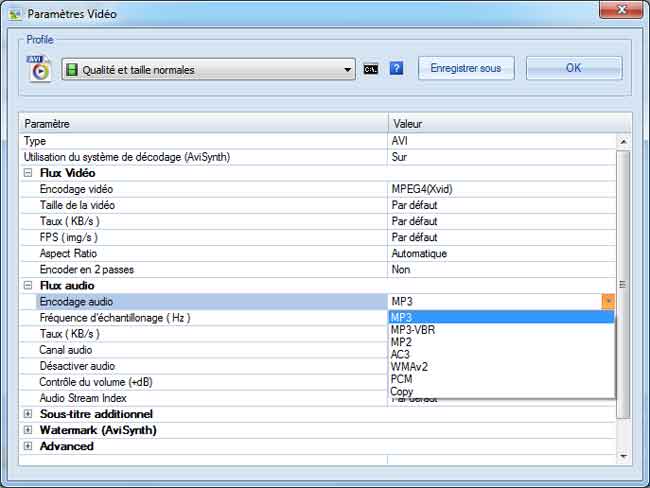Click the orange Encodage audio dropdown arrow
This screenshot has height=488, width=650.
click(607, 301)
